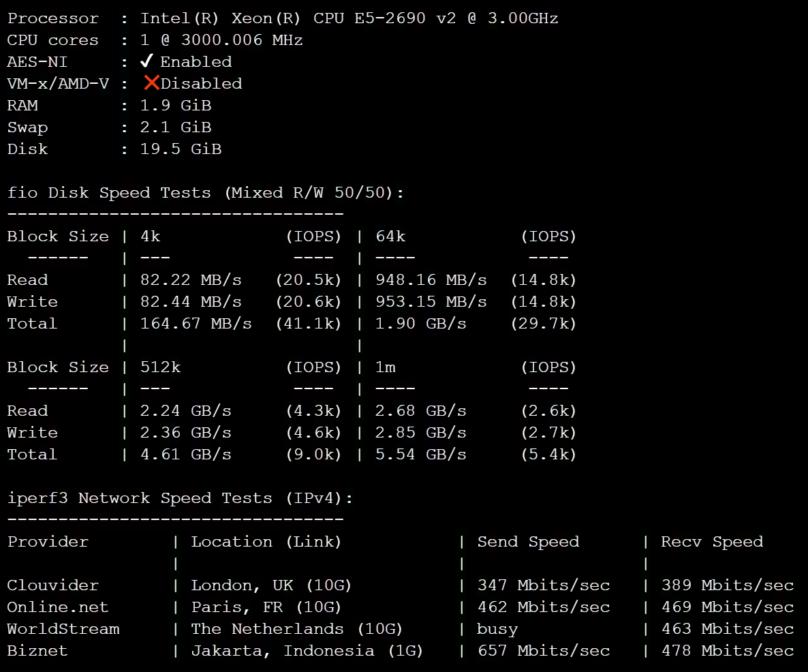Click the Online.net provider name
The width and height of the screenshot is (808, 672).
(58, 607)
